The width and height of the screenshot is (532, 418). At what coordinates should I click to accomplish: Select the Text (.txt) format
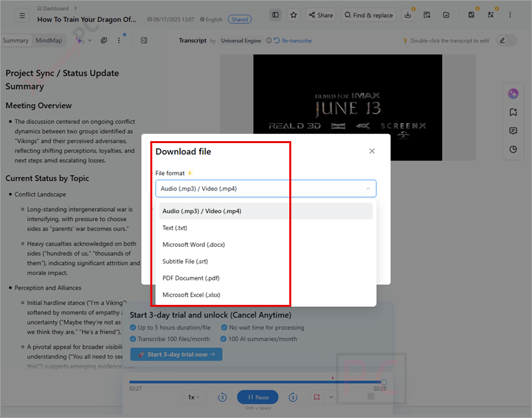click(x=265, y=228)
